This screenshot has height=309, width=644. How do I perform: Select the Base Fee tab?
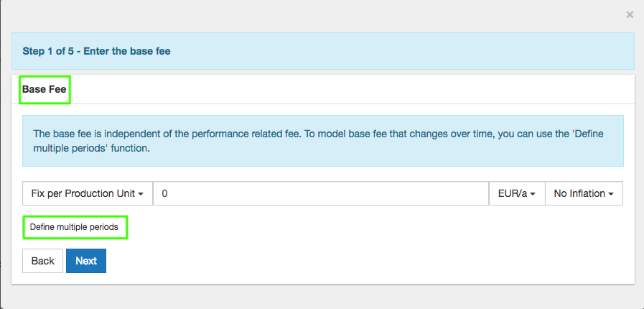click(x=45, y=90)
